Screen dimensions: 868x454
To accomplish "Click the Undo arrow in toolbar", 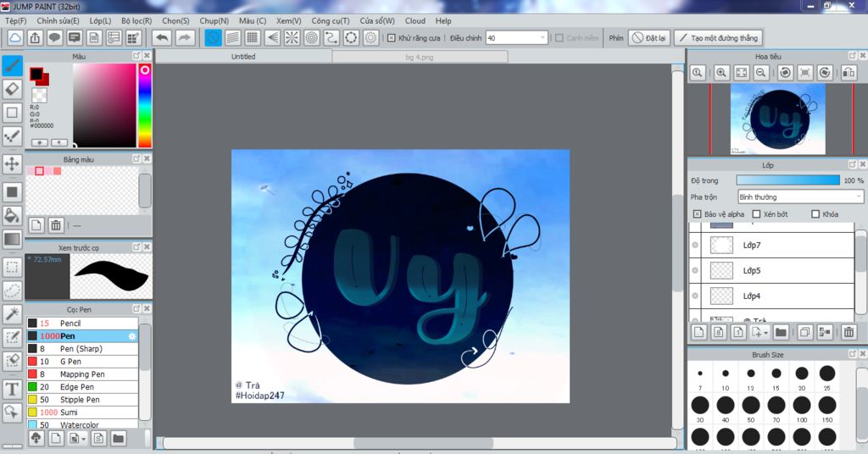I will (x=162, y=38).
